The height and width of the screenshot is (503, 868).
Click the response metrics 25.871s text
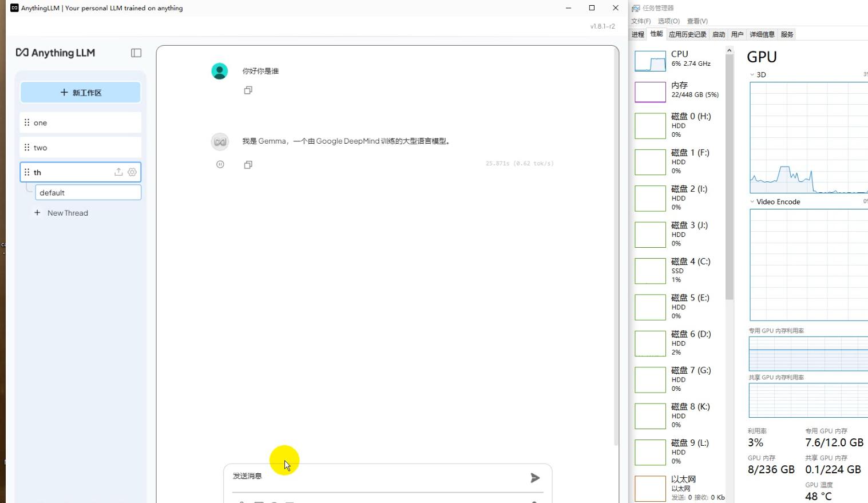click(520, 164)
